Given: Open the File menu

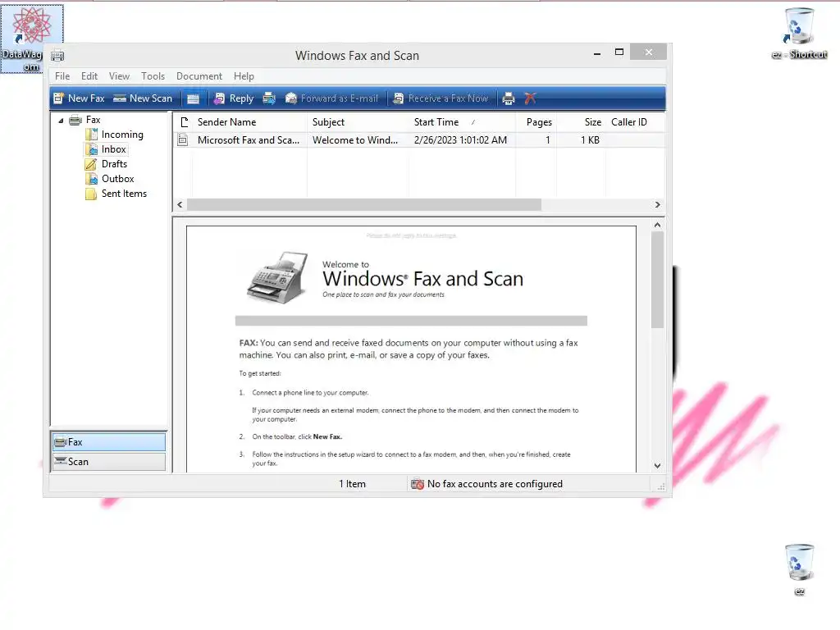Looking at the screenshot, I should tap(62, 76).
